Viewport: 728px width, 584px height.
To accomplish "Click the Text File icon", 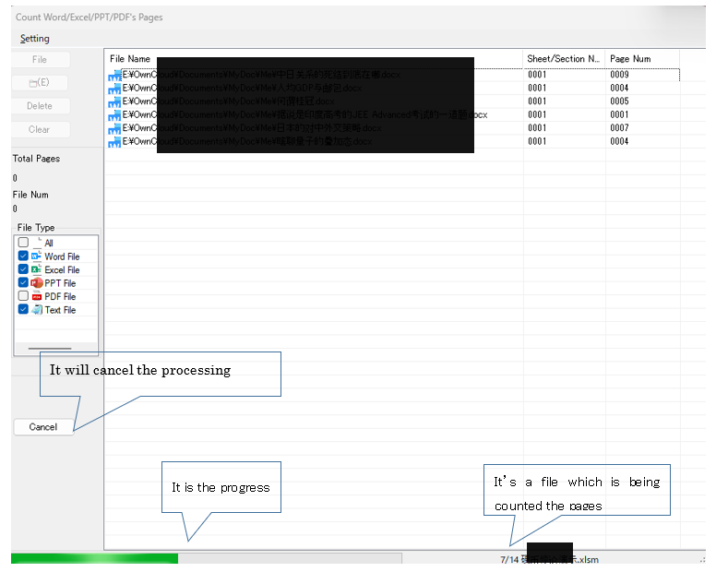I will click(x=37, y=310).
